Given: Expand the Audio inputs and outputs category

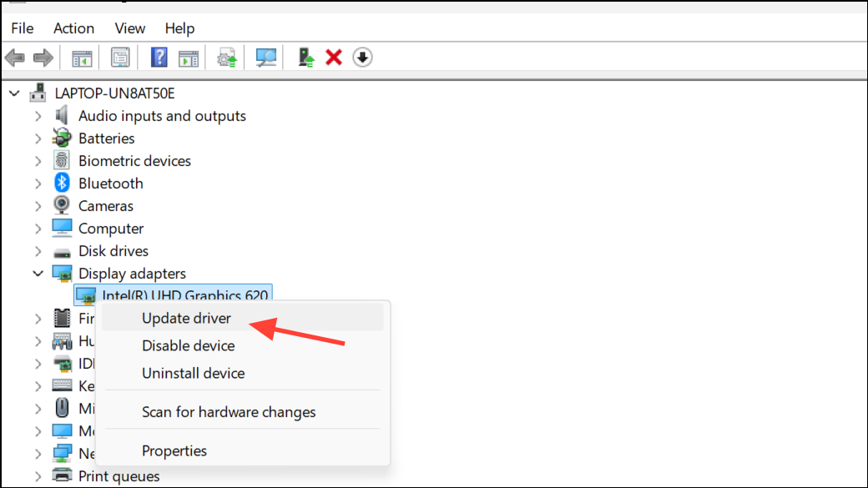Looking at the screenshot, I should tap(38, 116).
